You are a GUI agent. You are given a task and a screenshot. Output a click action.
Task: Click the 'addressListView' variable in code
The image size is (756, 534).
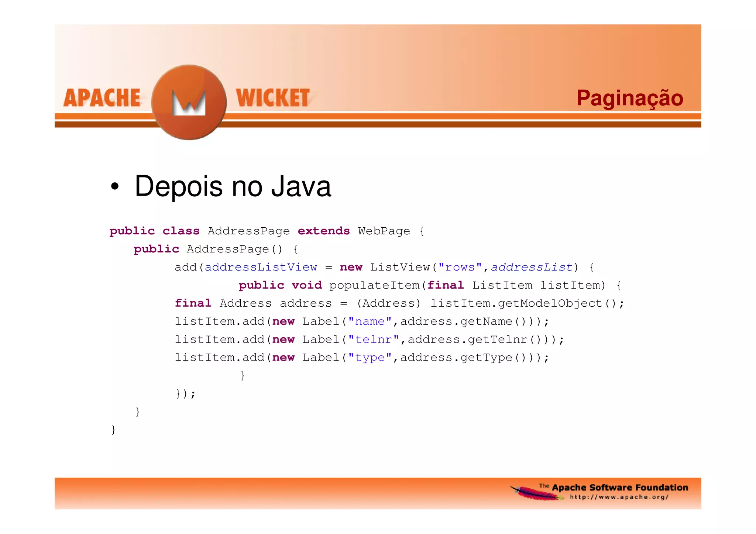coord(261,267)
